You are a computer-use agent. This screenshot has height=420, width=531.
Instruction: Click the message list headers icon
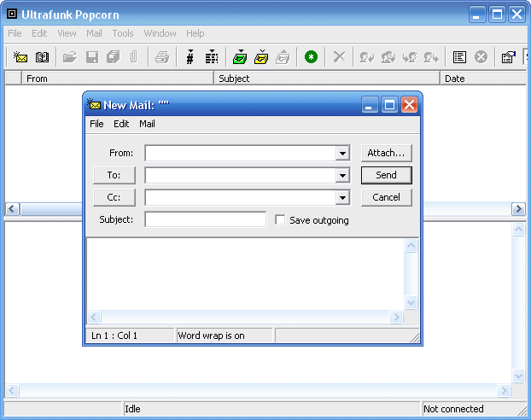212,57
